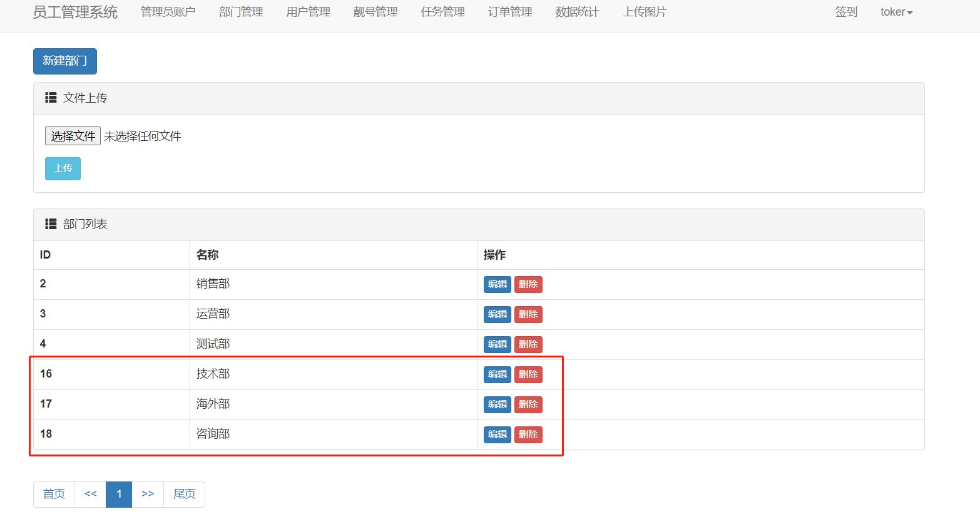Go to 部门管理 in the navbar
The image size is (980, 514).
coord(241,12)
